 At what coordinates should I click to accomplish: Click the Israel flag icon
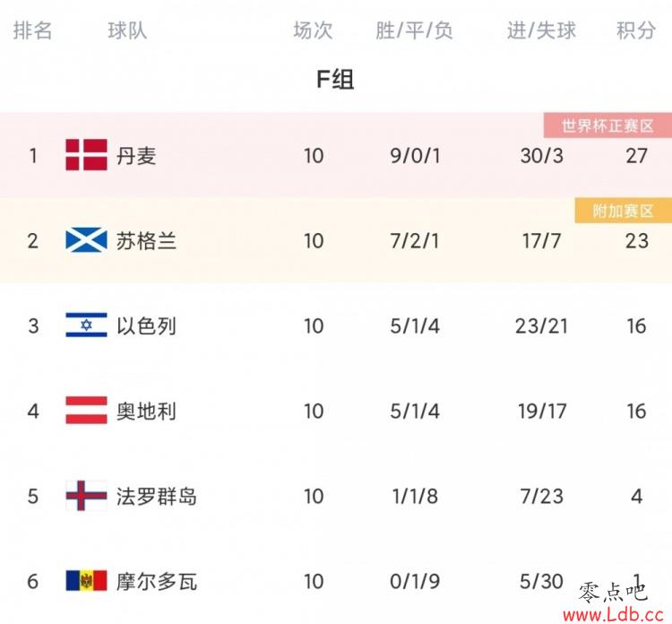86,325
